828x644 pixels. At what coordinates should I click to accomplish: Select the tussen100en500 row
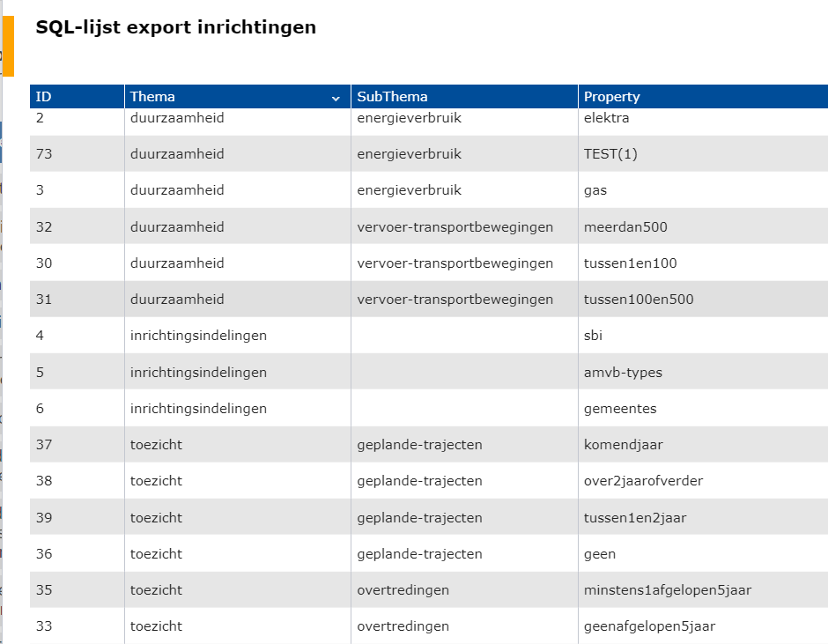coord(429,299)
